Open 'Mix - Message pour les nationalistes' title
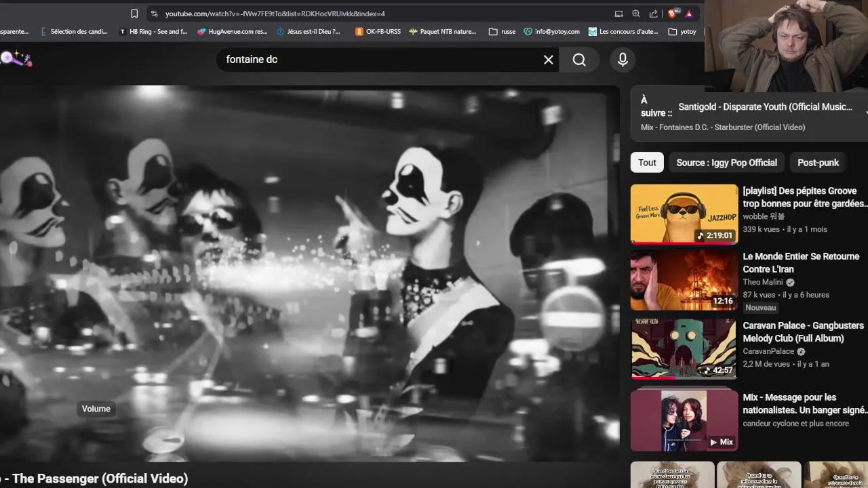Image resolution: width=868 pixels, height=488 pixels. 805,403
